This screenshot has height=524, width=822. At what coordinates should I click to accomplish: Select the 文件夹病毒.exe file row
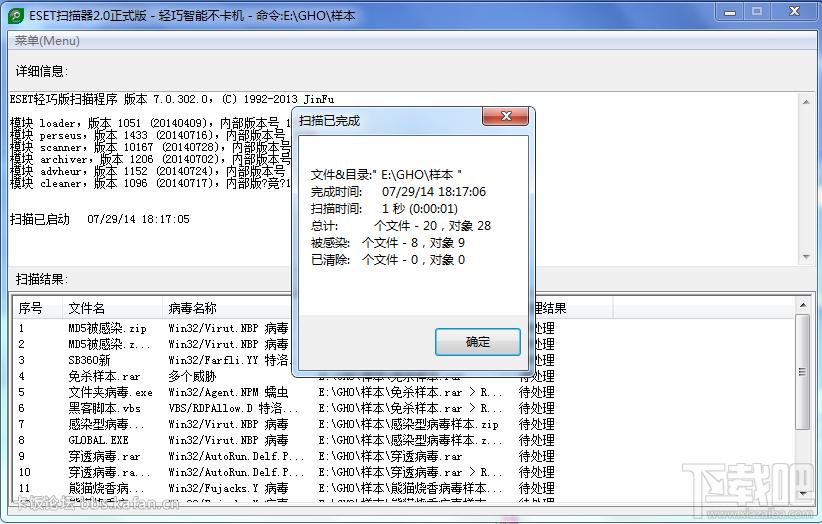pos(111,392)
